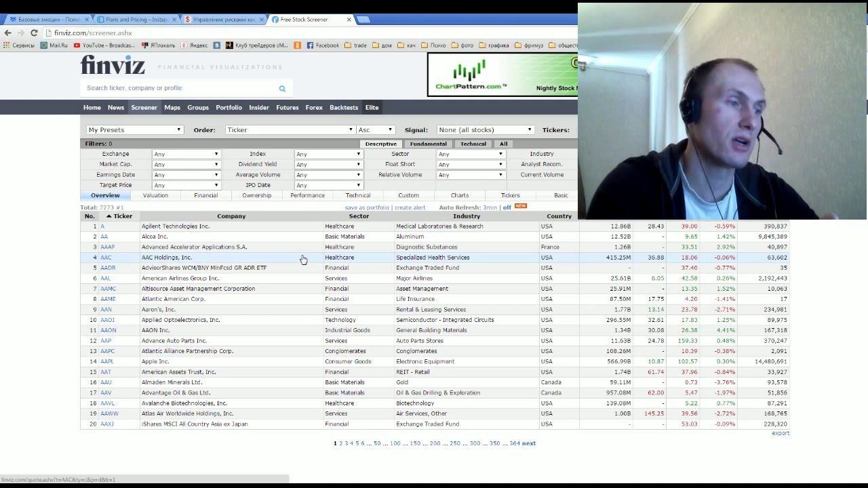This screenshot has width=868, height=488.
Task: Select the Fundamental filters tab
Action: pos(428,144)
